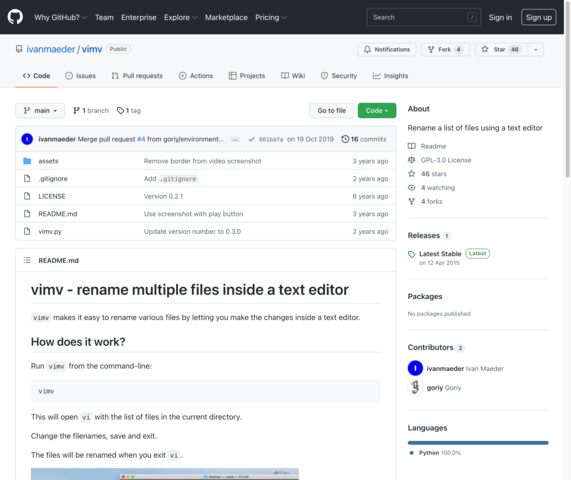The height and width of the screenshot is (480, 571).
Task: Switch to the Actions tab
Action: pos(196,76)
